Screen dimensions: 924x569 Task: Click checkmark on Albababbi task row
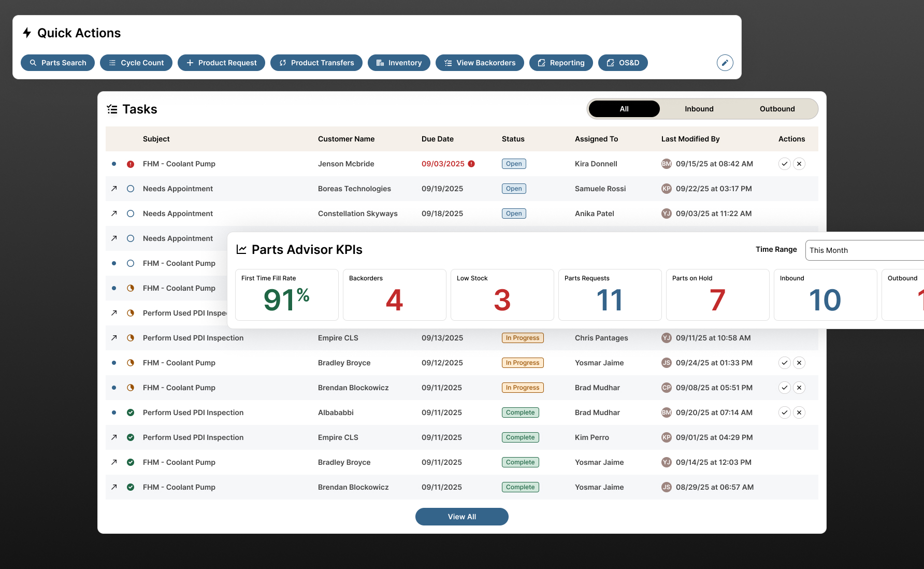click(x=785, y=412)
